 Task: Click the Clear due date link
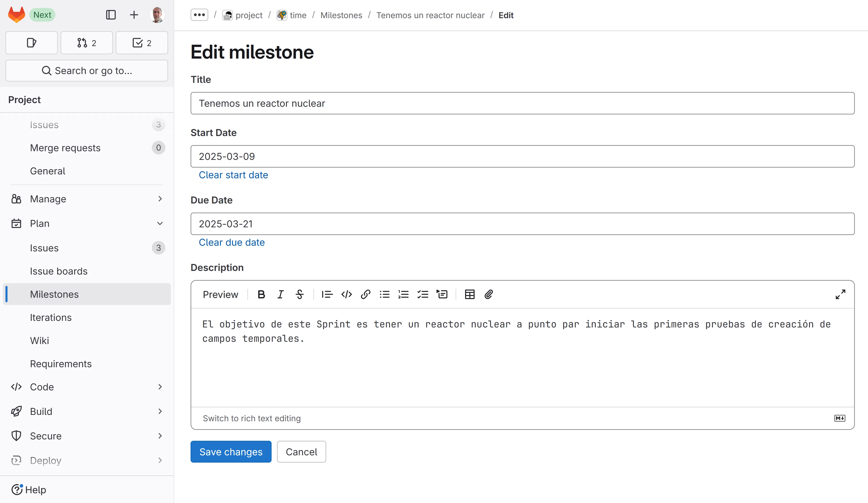[x=231, y=242]
